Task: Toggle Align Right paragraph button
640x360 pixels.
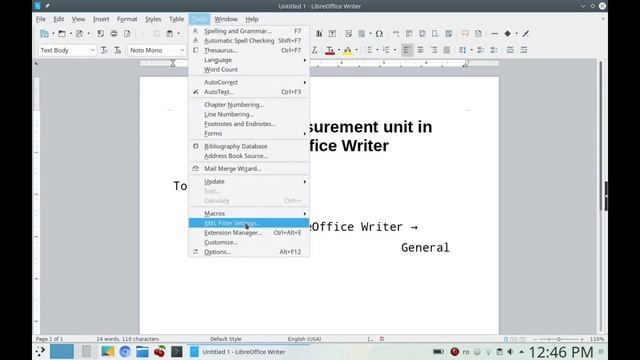Action: click(433, 50)
